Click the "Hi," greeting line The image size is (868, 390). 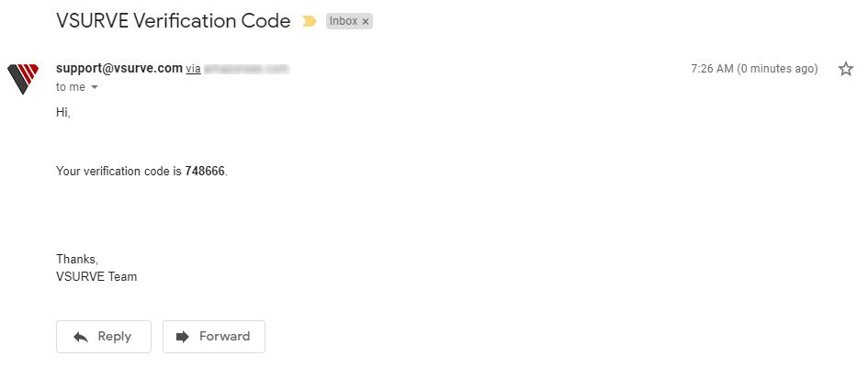pos(63,113)
